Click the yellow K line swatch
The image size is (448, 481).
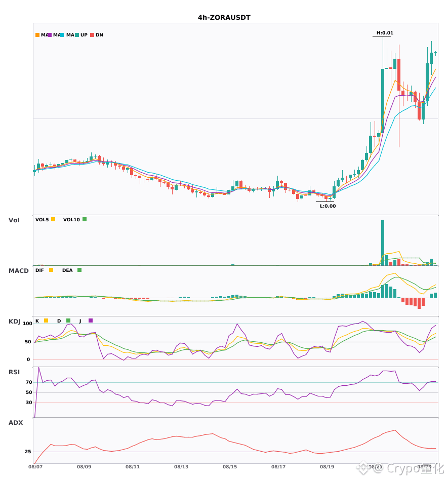(x=46, y=320)
